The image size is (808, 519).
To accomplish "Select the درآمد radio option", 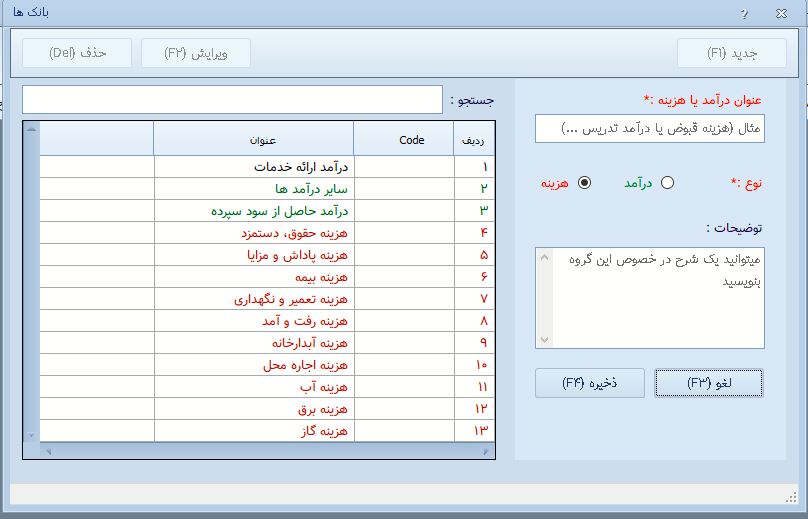I will (x=667, y=183).
